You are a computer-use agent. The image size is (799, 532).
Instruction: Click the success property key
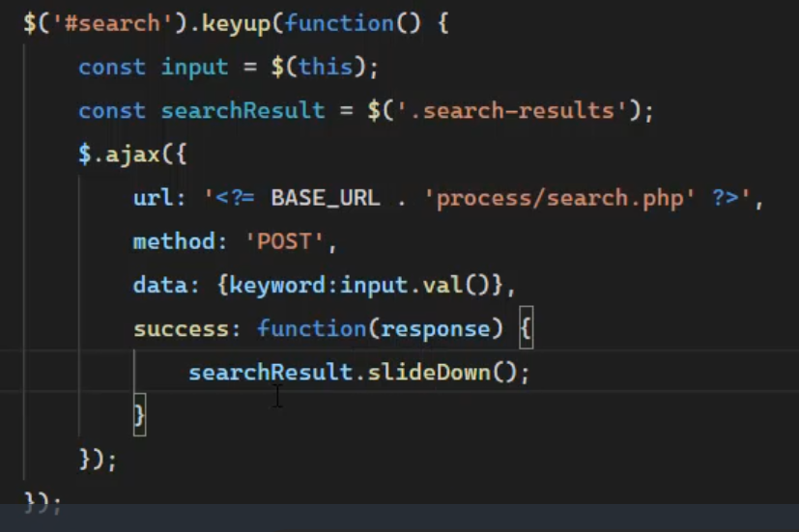click(x=181, y=329)
